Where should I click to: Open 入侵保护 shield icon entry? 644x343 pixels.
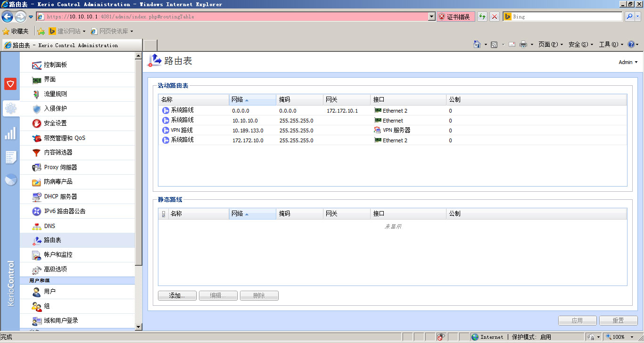click(37, 109)
